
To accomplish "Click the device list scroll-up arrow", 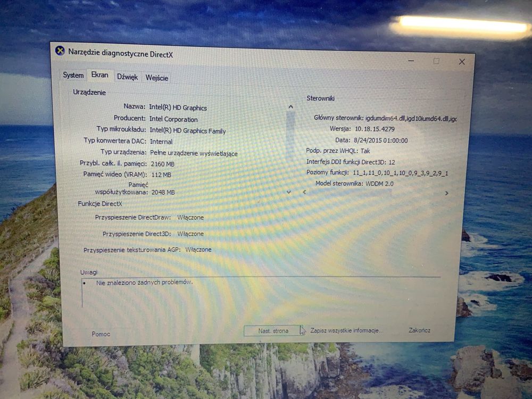I will (290, 107).
